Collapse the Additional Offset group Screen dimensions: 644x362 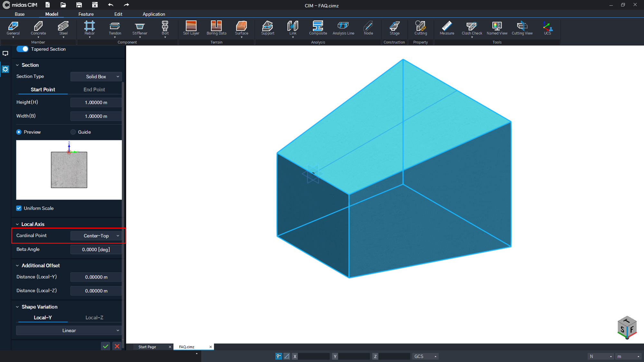click(17, 266)
